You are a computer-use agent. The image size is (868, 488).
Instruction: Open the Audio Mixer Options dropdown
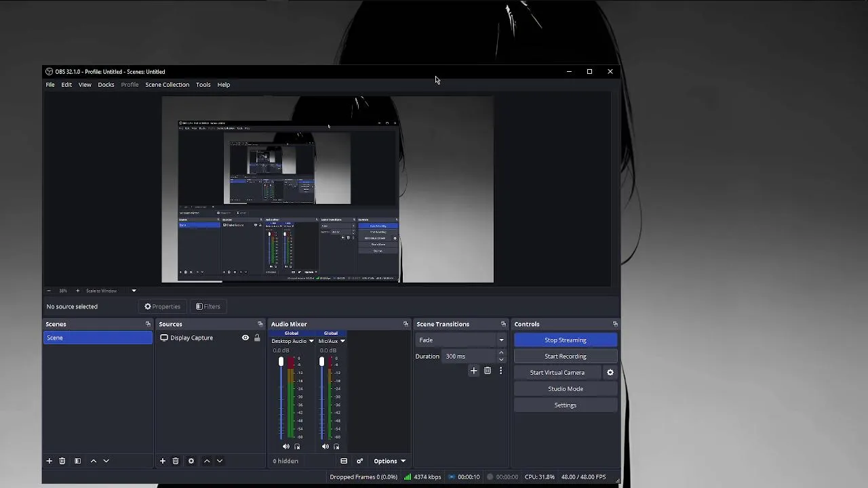coord(389,461)
